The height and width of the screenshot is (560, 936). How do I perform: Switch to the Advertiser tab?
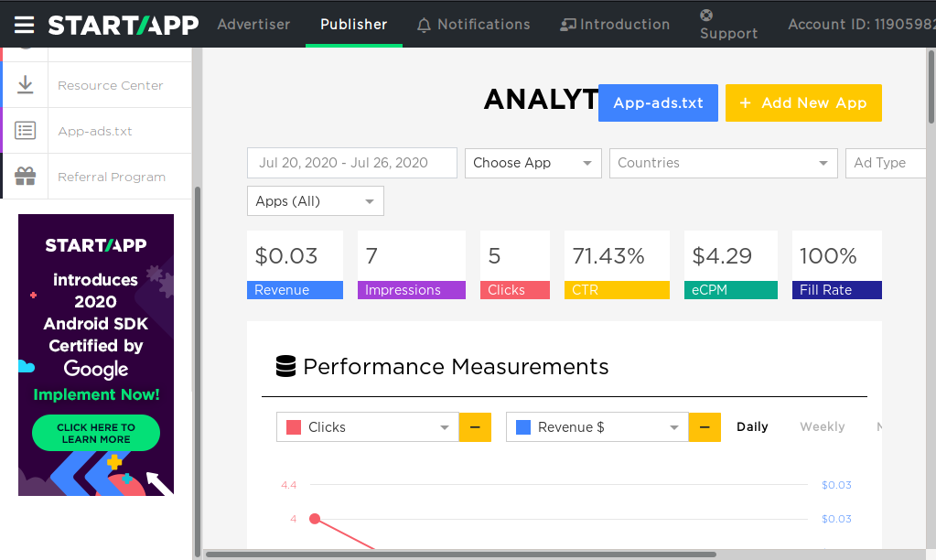pyautogui.click(x=253, y=25)
